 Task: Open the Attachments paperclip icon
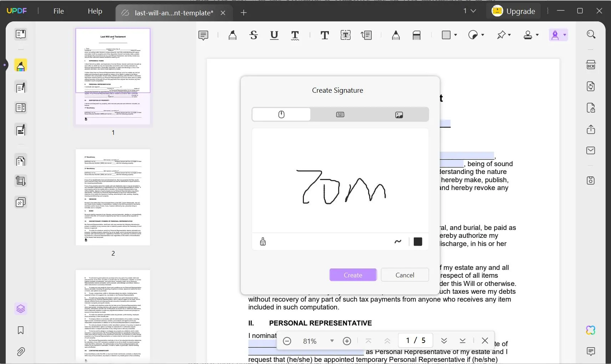pyautogui.click(x=21, y=352)
